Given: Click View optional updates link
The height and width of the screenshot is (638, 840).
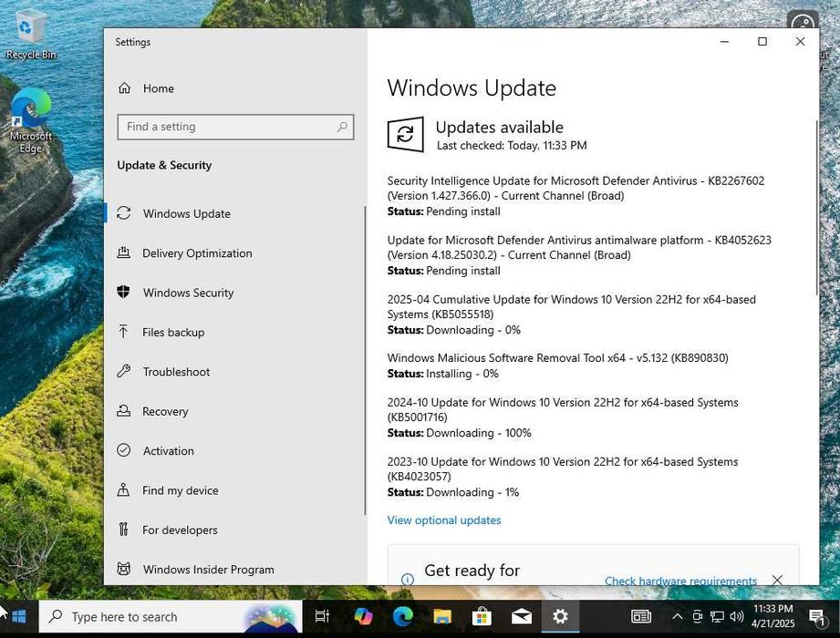Looking at the screenshot, I should pos(444,520).
